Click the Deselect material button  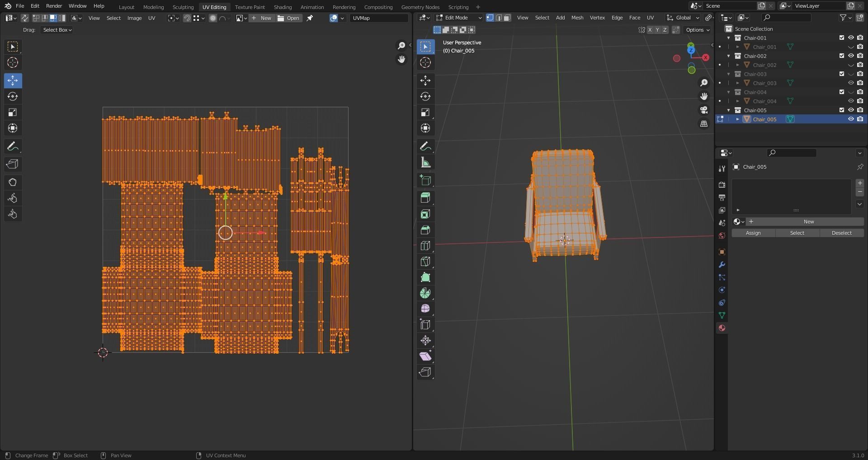click(x=842, y=233)
